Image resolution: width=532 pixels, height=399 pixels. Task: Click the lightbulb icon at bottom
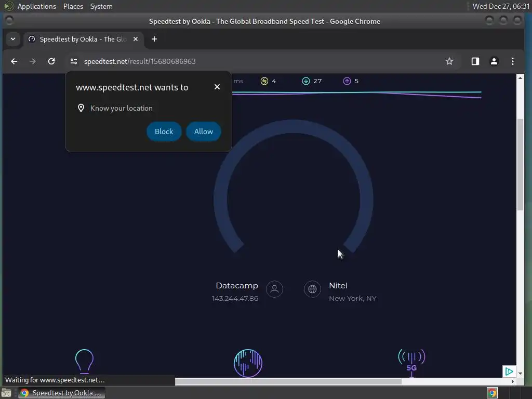(84, 362)
